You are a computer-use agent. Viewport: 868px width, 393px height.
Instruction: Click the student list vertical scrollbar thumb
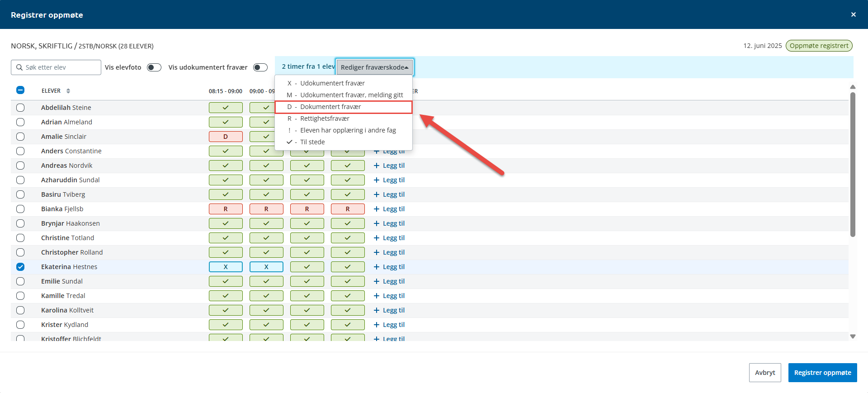(x=853, y=165)
